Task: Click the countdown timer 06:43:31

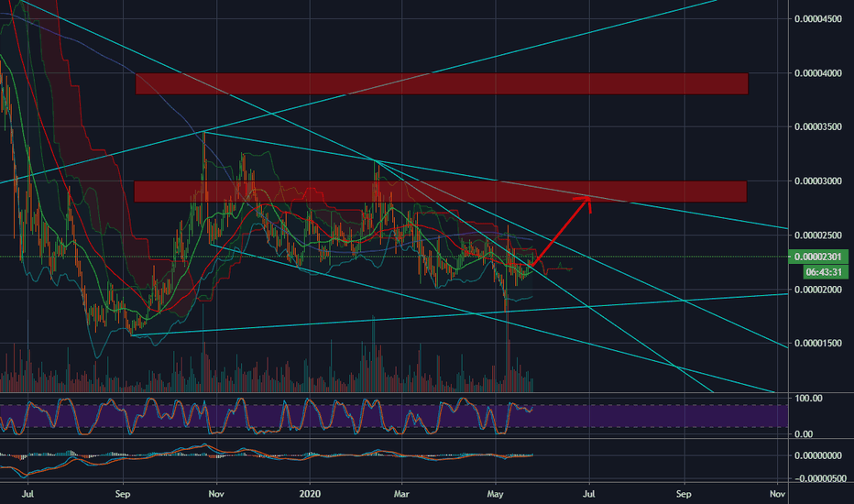Action: tap(826, 272)
